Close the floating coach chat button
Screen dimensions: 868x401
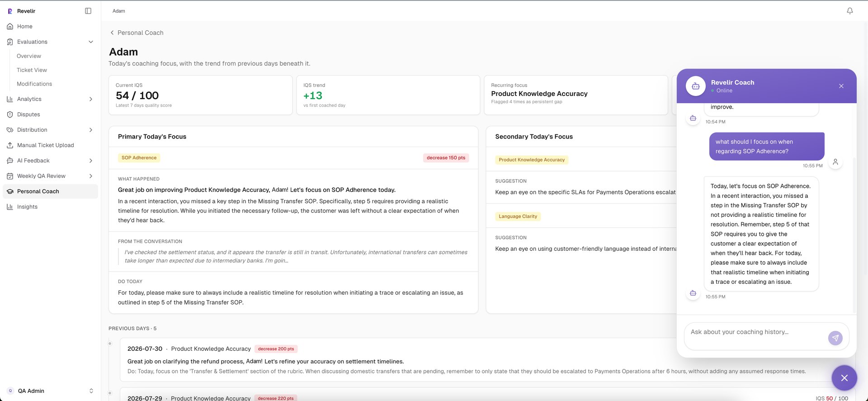[x=844, y=378]
